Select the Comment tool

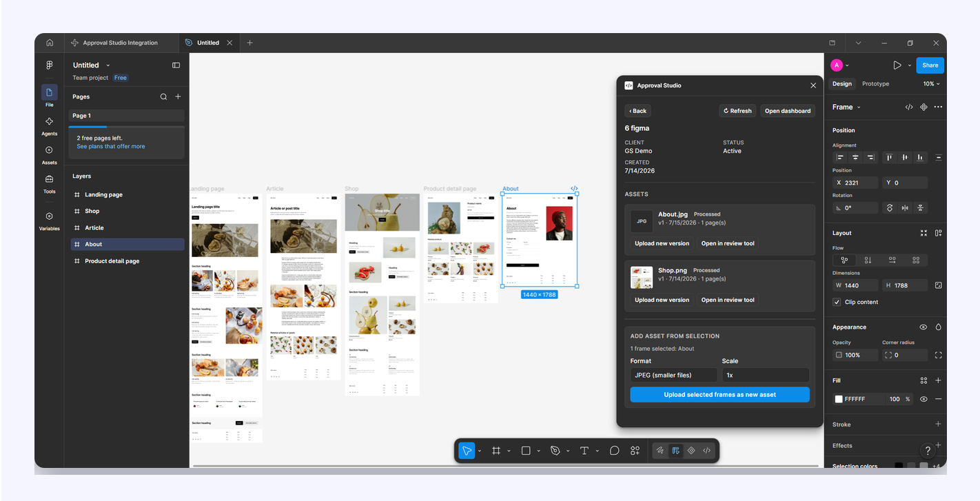coord(615,451)
